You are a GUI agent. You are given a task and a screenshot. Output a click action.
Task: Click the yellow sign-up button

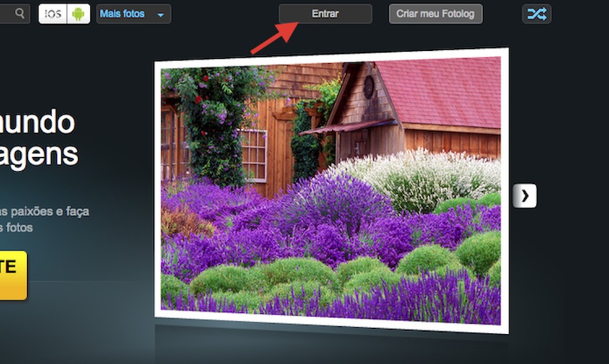pyautogui.click(x=13, y=275)
